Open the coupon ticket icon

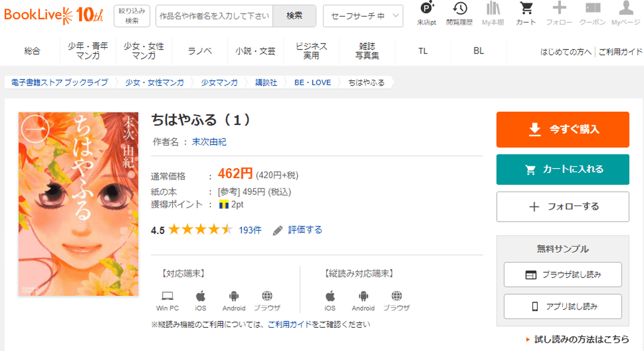593,9
